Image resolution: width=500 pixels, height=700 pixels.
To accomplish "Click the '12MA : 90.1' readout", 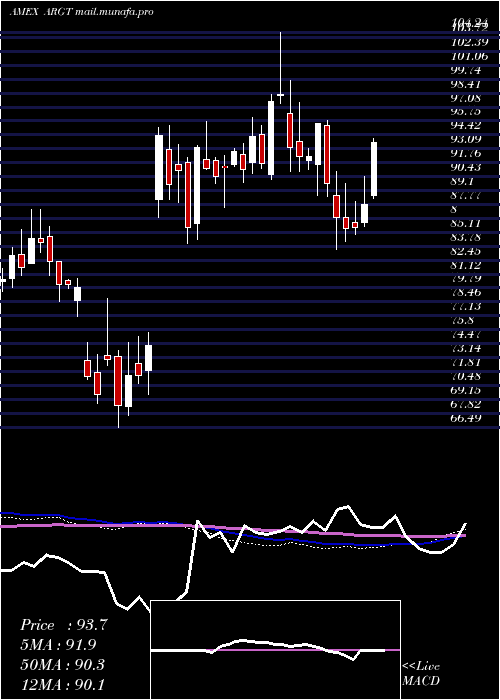I will [62, 684].
